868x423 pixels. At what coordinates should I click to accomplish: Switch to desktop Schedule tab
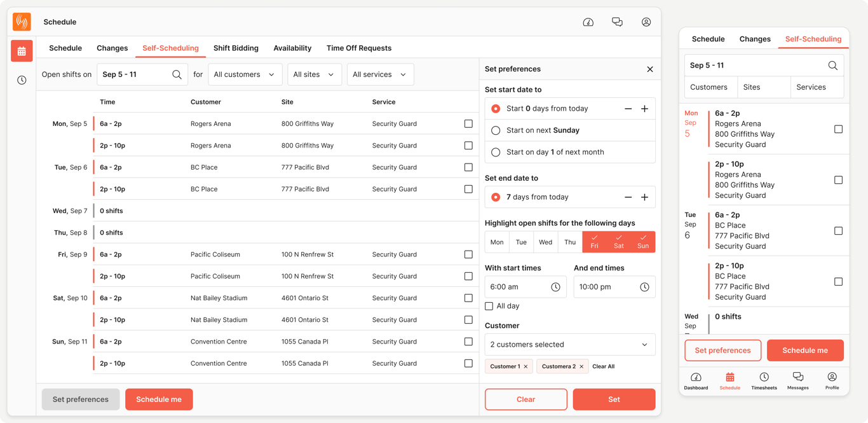[65, 48]
